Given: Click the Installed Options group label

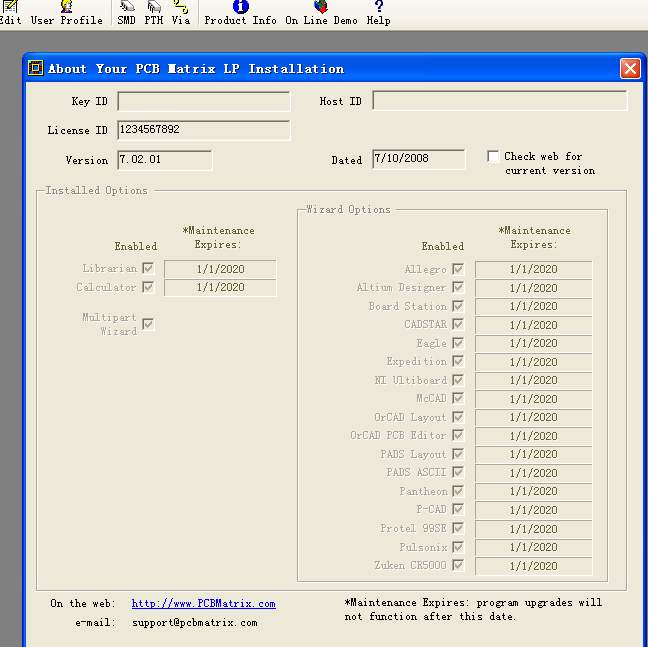Looking at the screenshot, I should pyautogui.click(x=96, y=190).
